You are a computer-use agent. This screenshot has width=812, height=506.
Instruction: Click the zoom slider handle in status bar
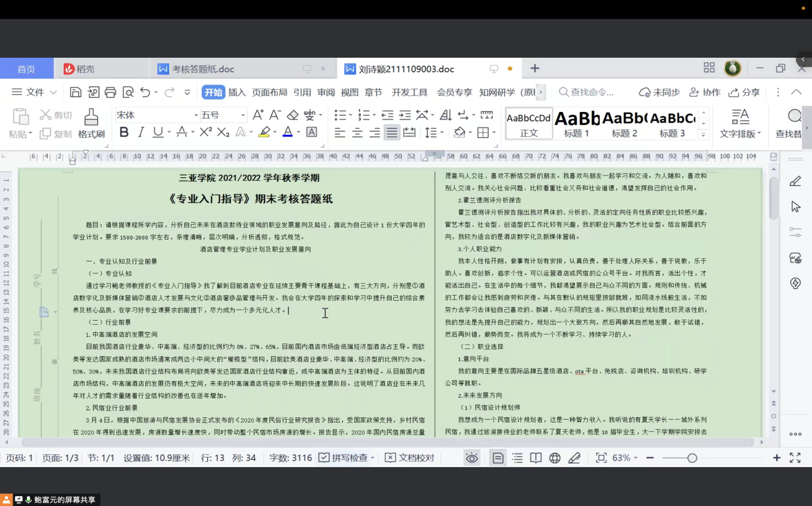tap(692, 458)
